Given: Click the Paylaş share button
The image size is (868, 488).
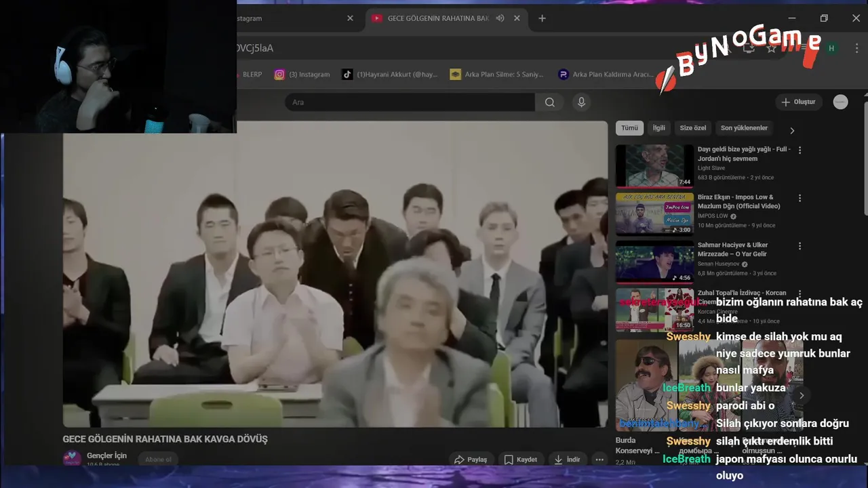Looking at the screenshot, I should (471, 460).
